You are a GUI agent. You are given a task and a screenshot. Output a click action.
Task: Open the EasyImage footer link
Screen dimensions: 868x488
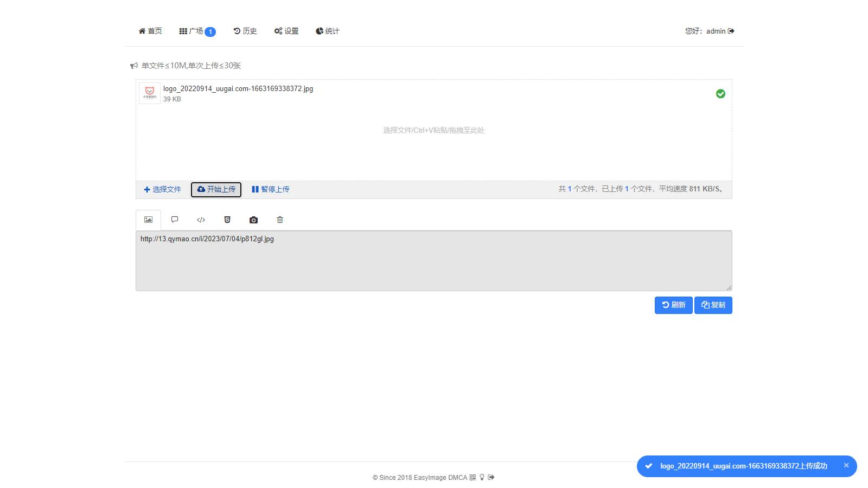pos(430,478)
